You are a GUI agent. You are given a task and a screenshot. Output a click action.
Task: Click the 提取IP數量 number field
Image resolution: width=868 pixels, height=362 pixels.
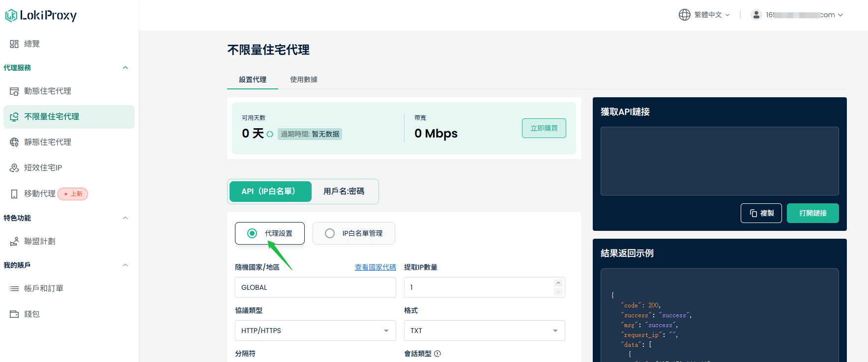485,287
